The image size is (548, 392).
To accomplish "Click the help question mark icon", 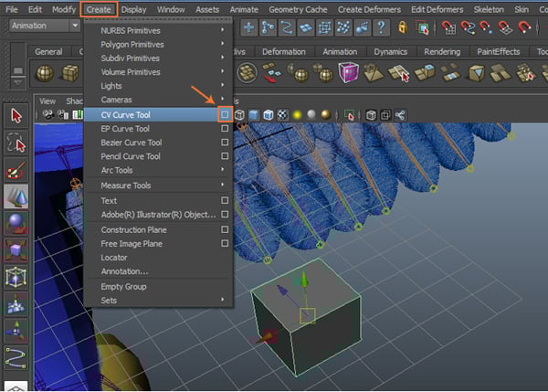I will (x=381, y=27).
